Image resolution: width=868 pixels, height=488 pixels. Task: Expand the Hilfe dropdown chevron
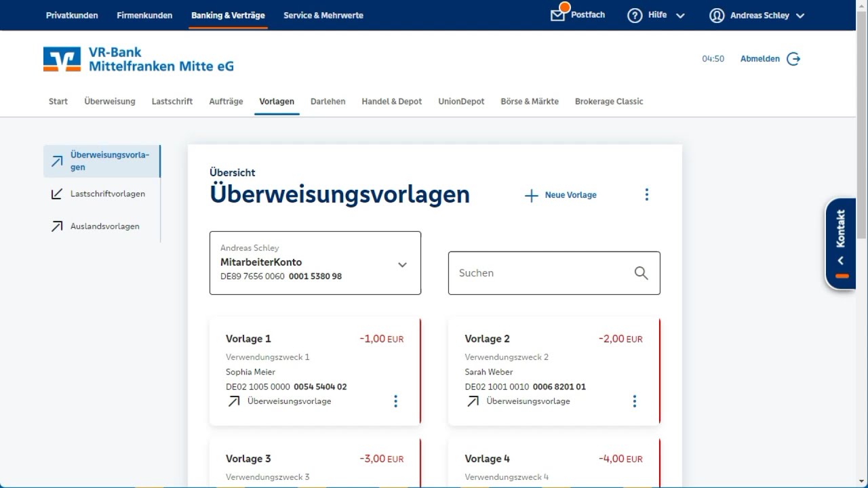680,16
